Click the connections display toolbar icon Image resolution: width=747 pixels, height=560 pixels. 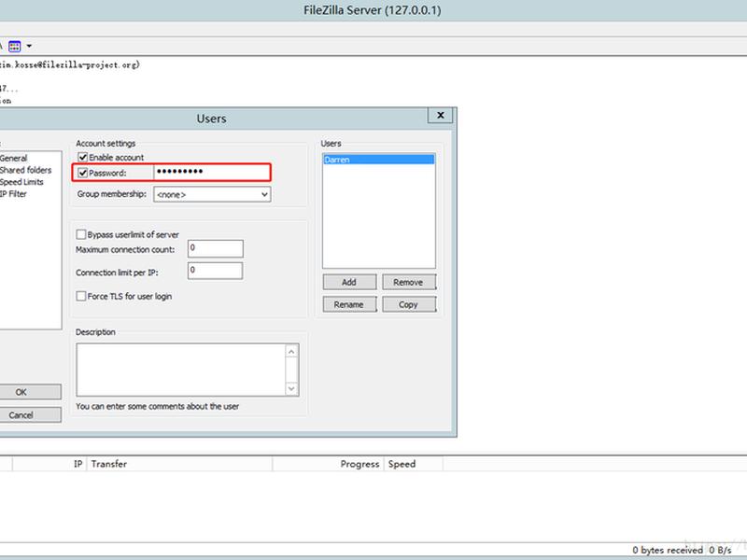[x=15, y=46]
